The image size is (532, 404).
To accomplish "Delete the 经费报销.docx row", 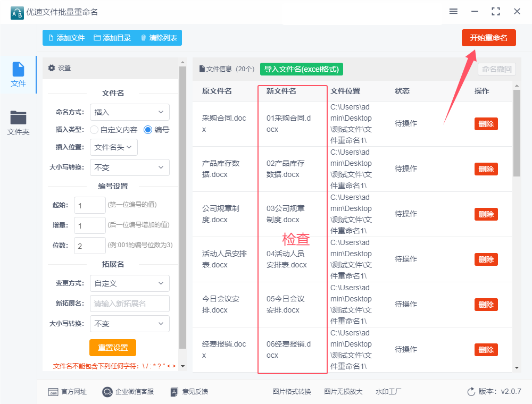I will click(486, 350).
